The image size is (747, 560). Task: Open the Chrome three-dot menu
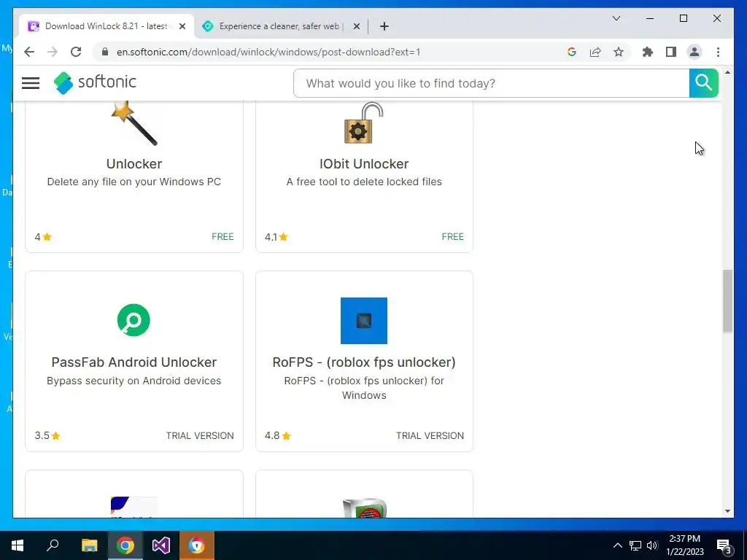point(718,52)
